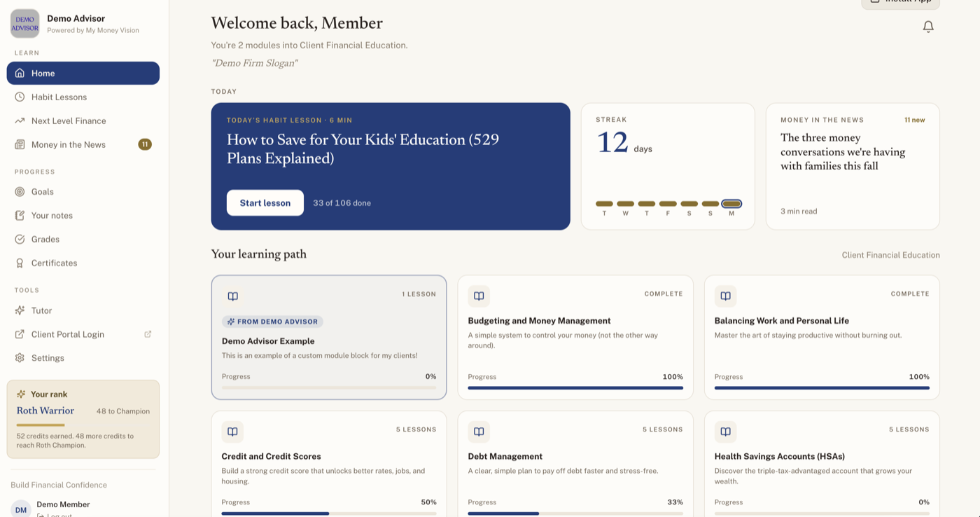Click the Goals target icon
Screen dimensions: 980x517
click(20, 191)
